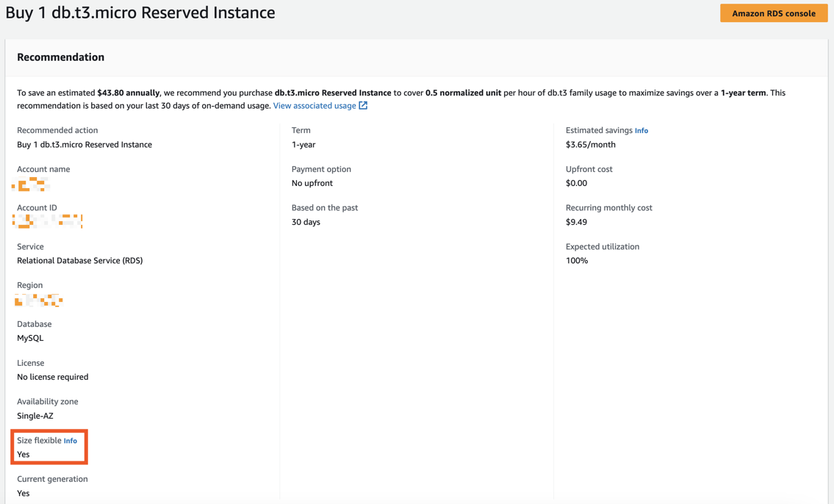Click the blurred Account name value
Screen dimensions: 834x504
coord(31,184)
